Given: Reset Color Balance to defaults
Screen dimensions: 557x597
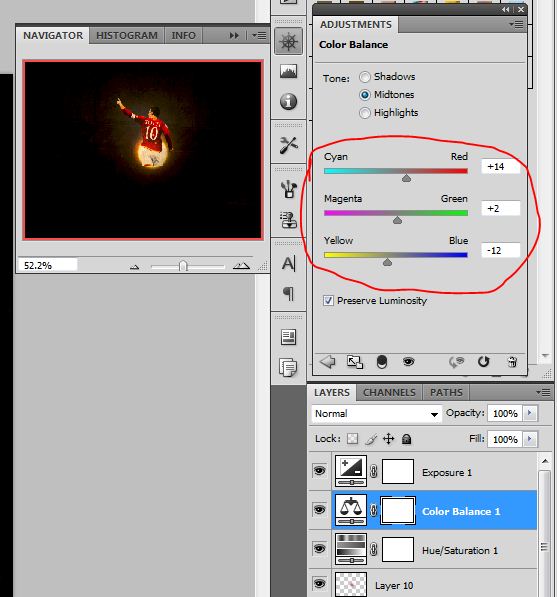Looking at the screenshot, I should (484, 362).
